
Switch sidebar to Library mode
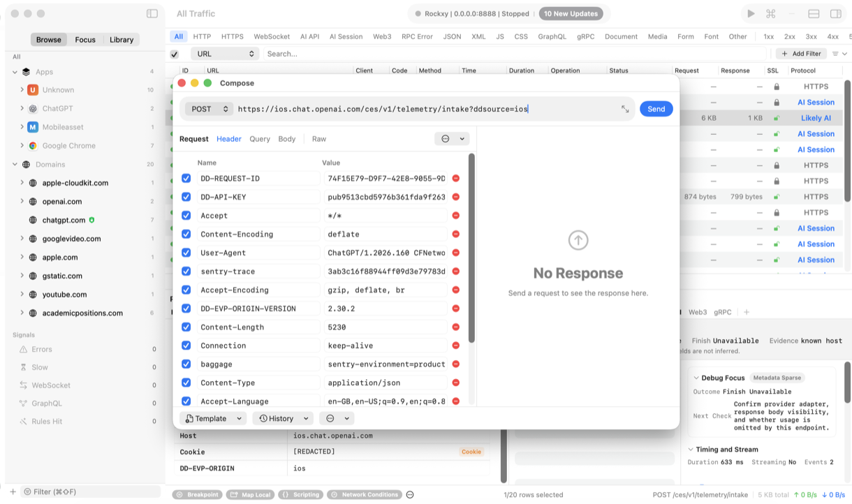pyautogui.click(x=122, y=40)
